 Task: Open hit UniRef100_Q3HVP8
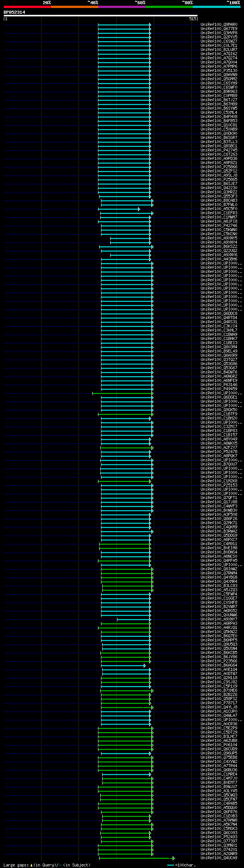tap(219, 33)
